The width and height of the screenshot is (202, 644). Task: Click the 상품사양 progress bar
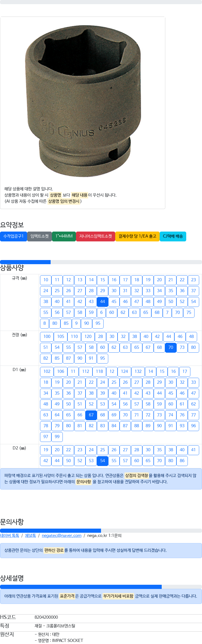[101, 262]
